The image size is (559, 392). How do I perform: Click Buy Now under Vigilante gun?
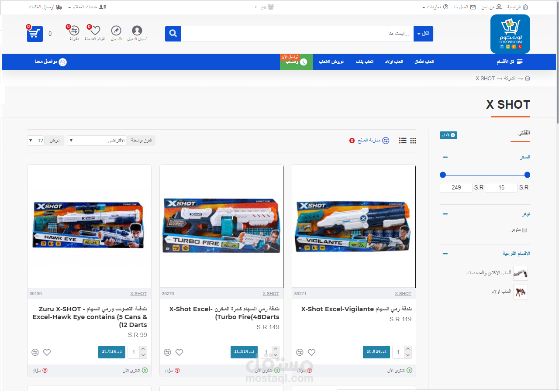pos(400,371)
